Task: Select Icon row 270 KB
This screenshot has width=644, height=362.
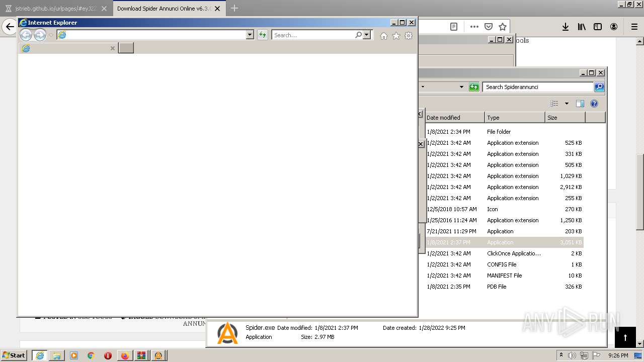Action: coord(504,209)
